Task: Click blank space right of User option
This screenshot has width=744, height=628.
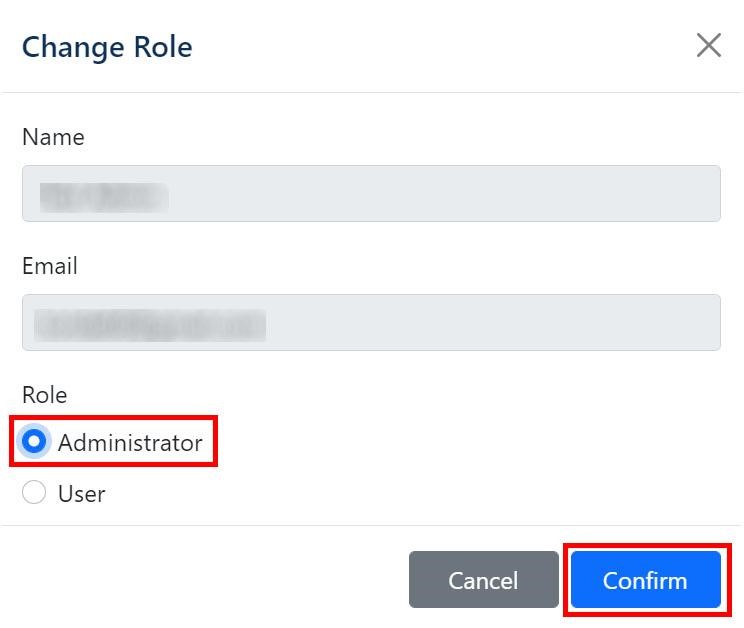Action: [400, 494]
